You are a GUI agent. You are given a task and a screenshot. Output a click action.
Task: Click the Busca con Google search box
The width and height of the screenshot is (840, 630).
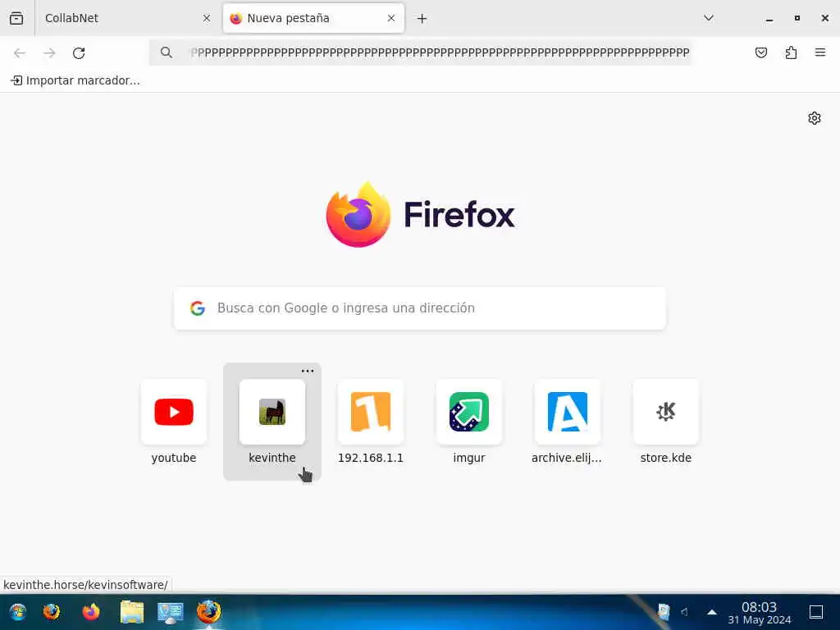tap(420, 308)
